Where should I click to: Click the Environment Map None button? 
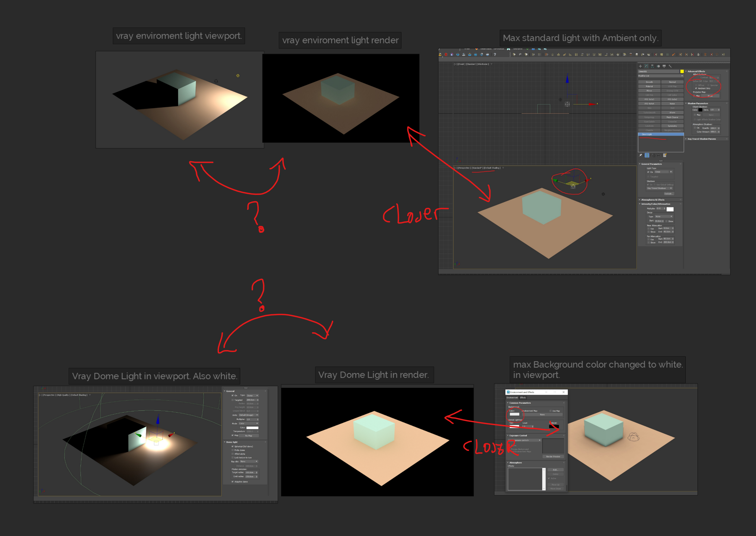point(542,414)
